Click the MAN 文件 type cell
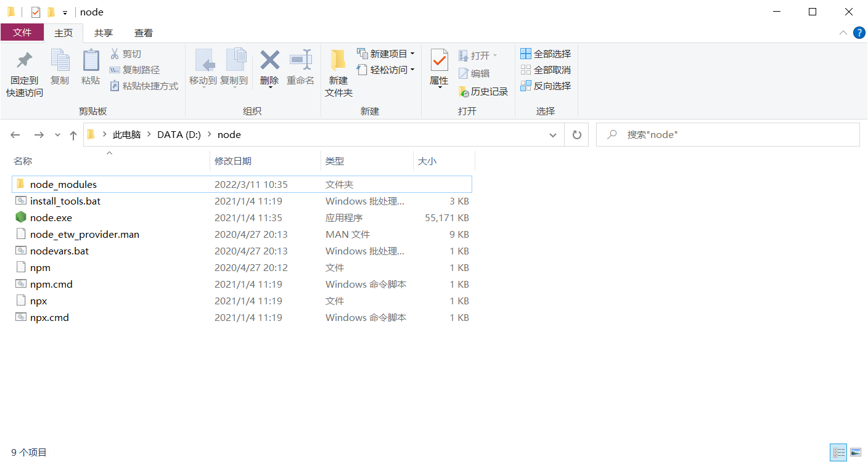The height and width of the screenshot is (462, 868). [348, 234]
